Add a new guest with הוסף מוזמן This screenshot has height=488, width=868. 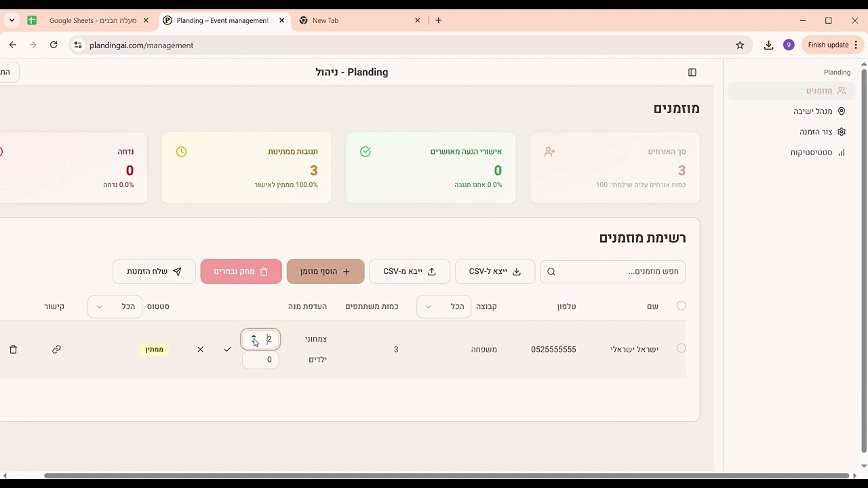coord(325,272)
